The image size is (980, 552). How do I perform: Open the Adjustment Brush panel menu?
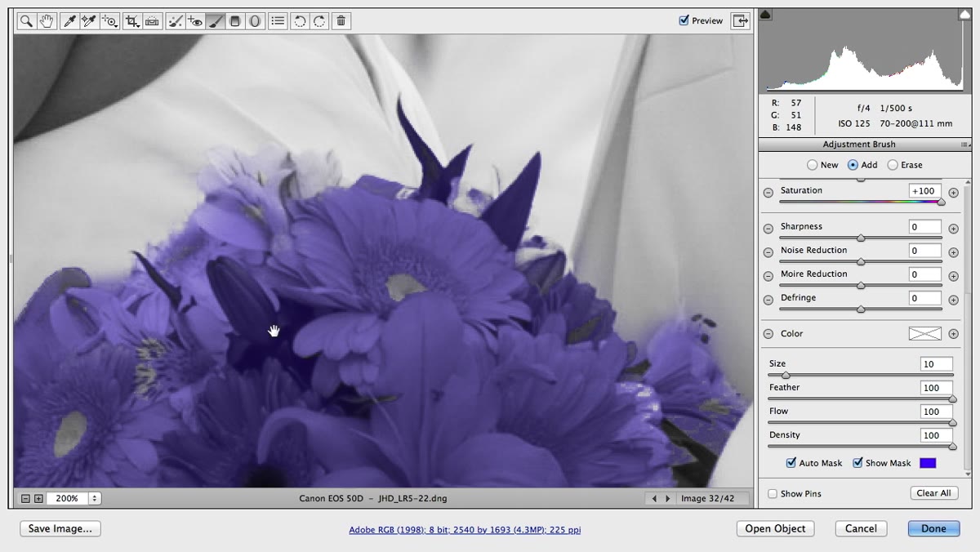[x=967, y=145]
